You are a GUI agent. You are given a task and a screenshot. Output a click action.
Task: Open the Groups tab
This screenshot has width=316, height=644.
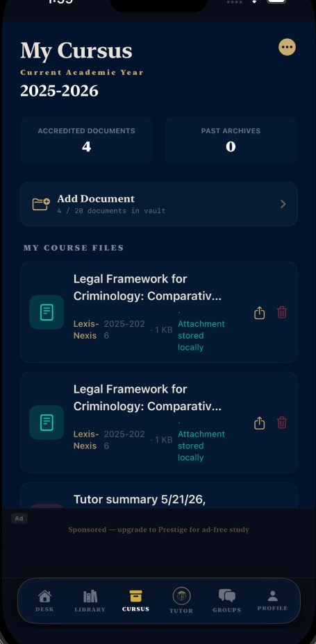(227, 601)
